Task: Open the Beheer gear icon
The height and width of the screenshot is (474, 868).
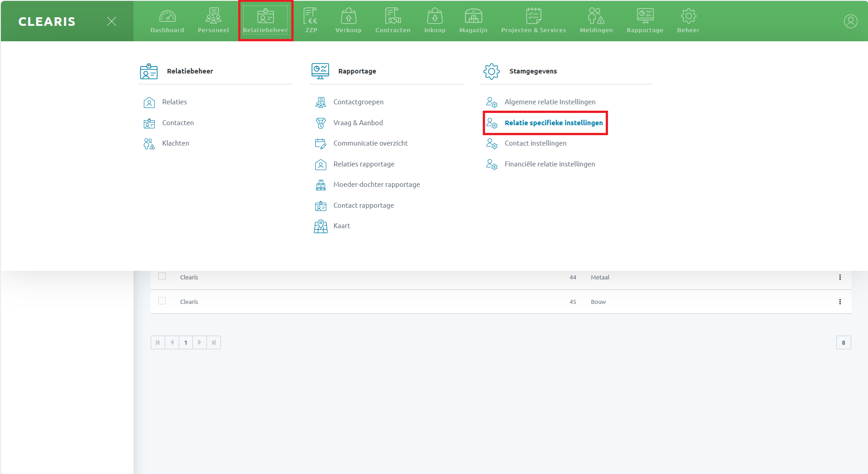Action: coord(688,17)
